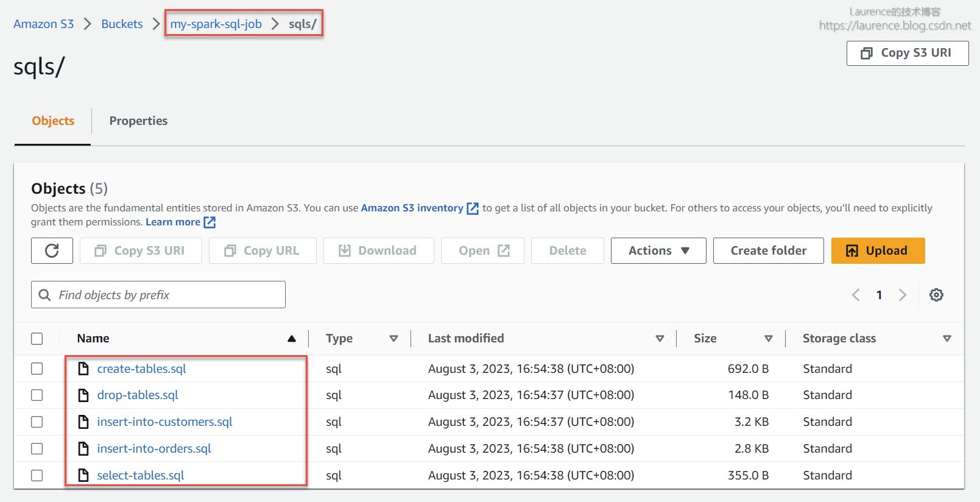Focus the Find objects by prefix field
Viewport: 980px width, 502px height.
click(158, 295)
